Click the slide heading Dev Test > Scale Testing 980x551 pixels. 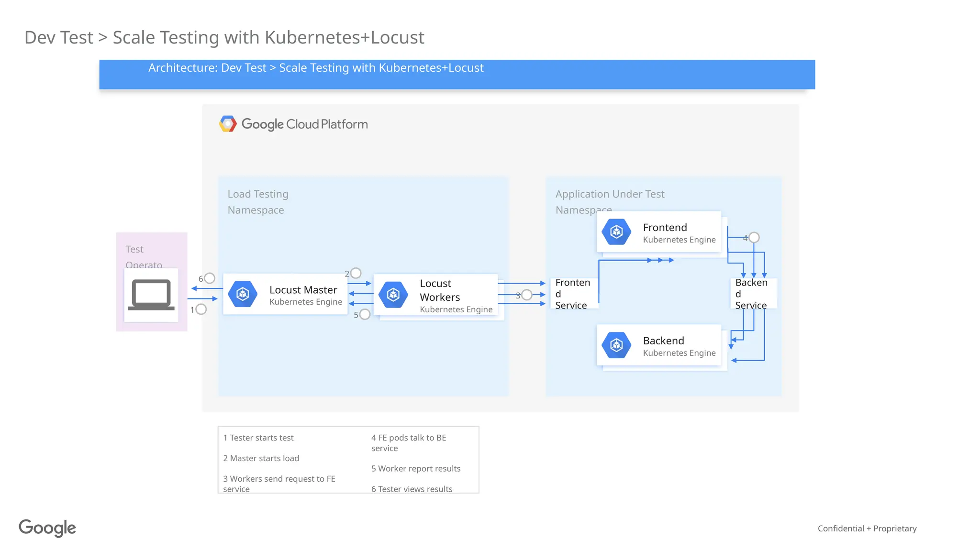click(x=224, y=37)
